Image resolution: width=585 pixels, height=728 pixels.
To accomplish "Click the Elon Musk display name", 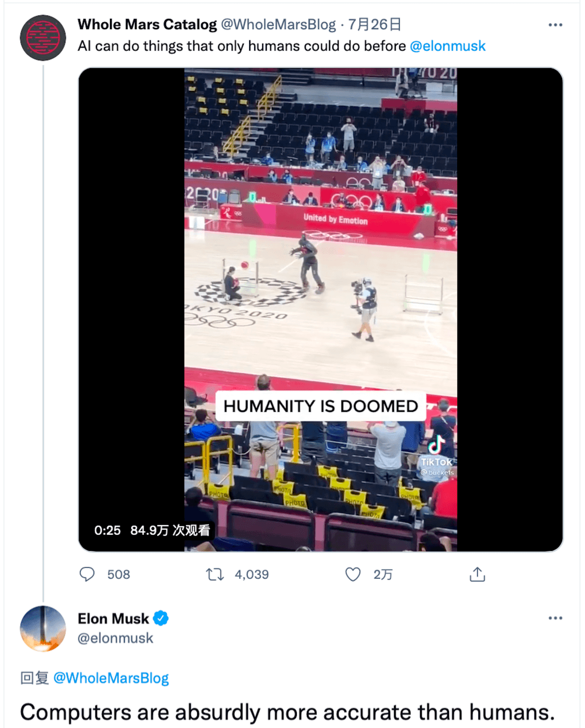I will (113, 618).
